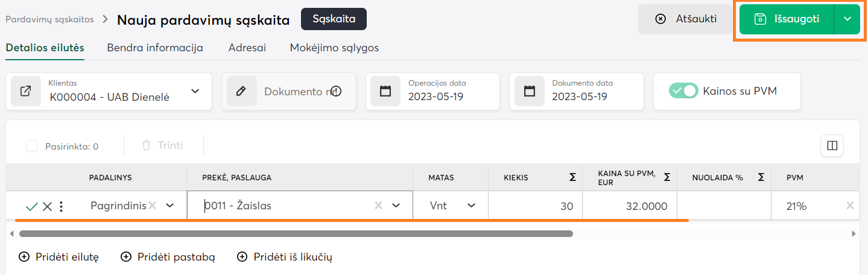This screenshot has height=275, width=868.
Task: Toggle Kainos su PVM switch
Action: pyautogui.click(x=683, y=91)
